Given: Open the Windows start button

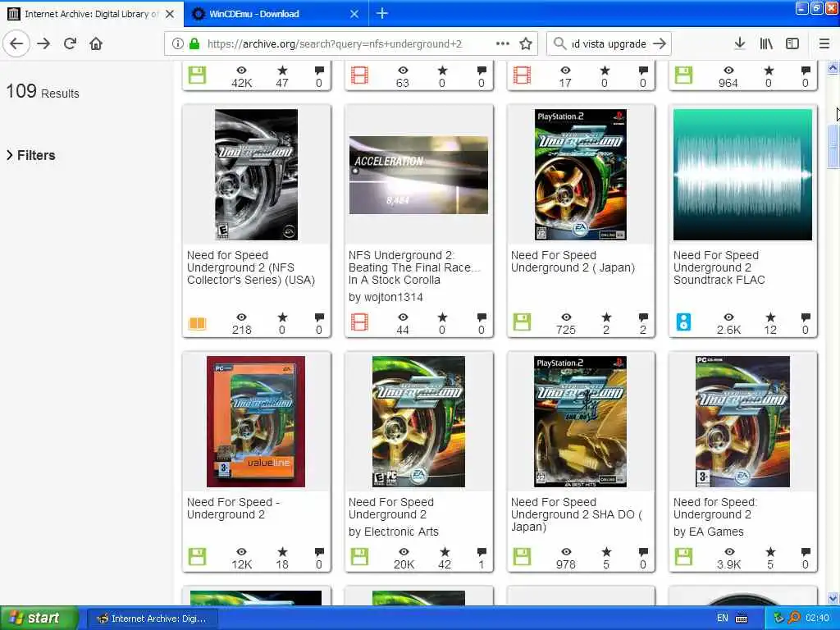Looking at the screenshot, I should [39, 619].
